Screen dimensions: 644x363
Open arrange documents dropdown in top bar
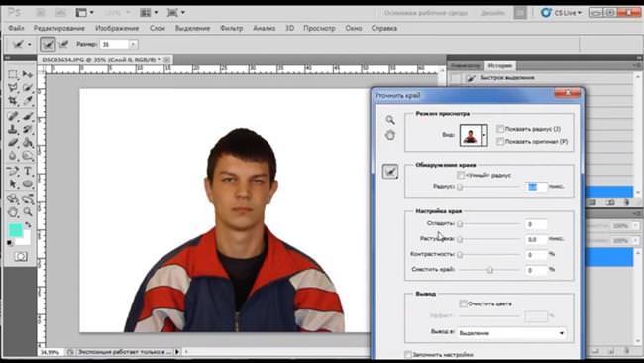[x=149, y=13]
